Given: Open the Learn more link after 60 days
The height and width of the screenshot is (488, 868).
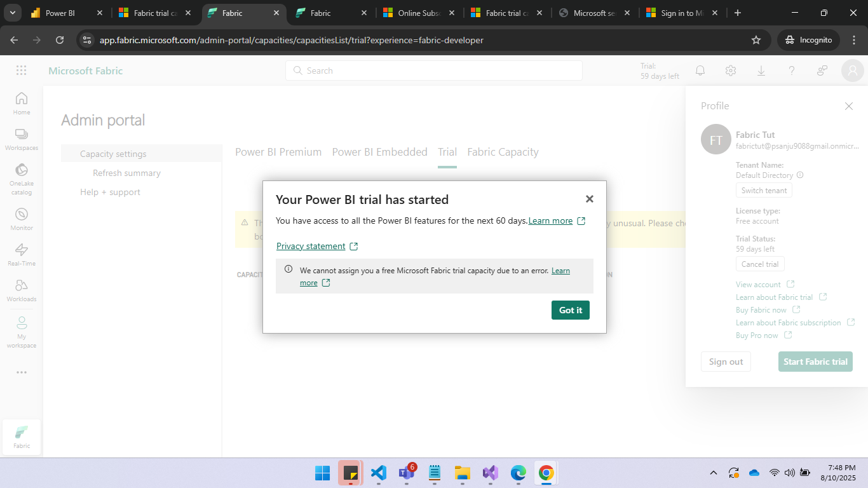Looking at the screenshot, I should click(550, 220).
